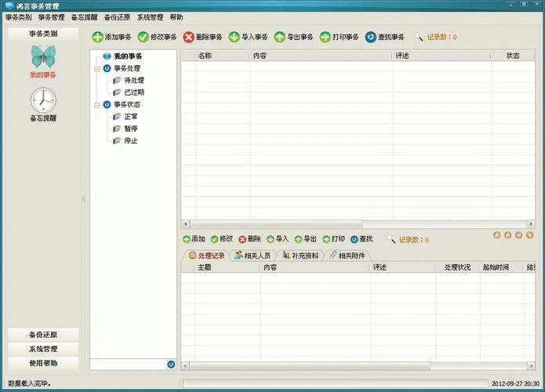Click the 删除事务 delete button
This screenshot has height=392, width=545.
point(202,37)
